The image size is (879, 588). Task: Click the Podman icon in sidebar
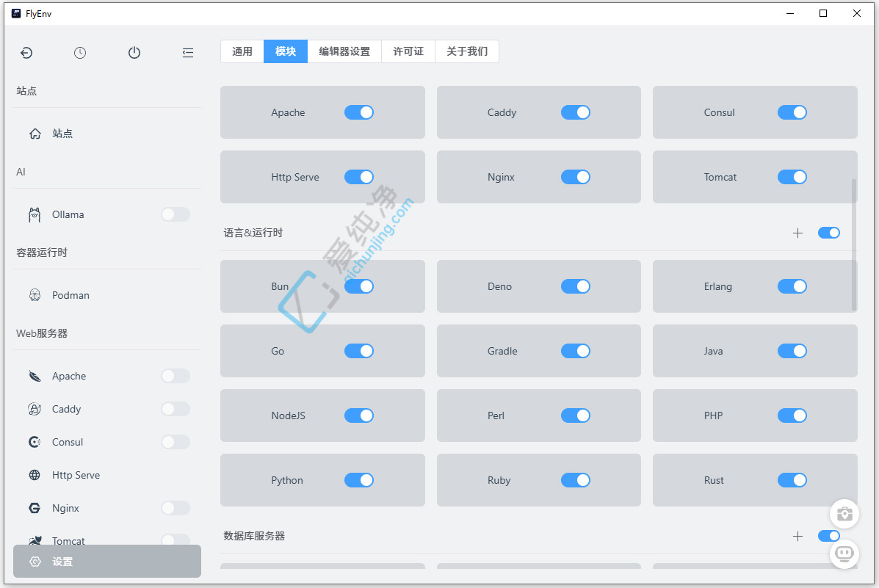(35, 295)
